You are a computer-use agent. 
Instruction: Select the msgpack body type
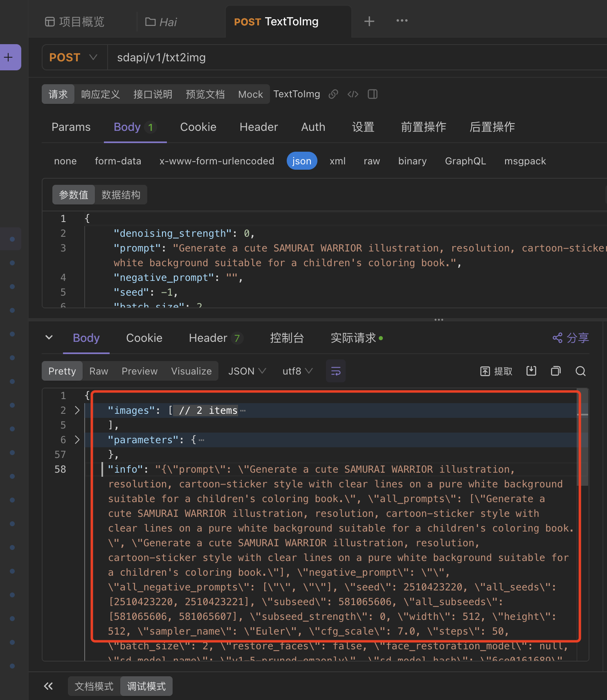pyautogui.click(x=525, y=161)
